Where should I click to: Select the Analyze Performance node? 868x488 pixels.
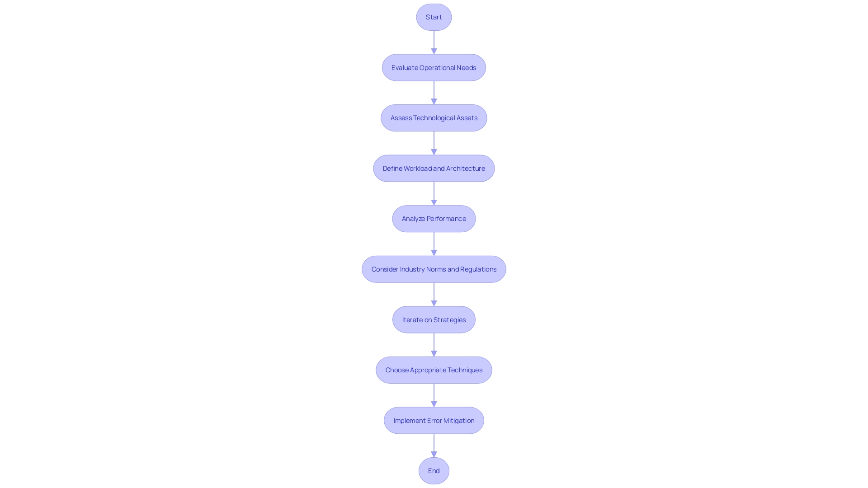pyautogui.click(x=434, y=218)
